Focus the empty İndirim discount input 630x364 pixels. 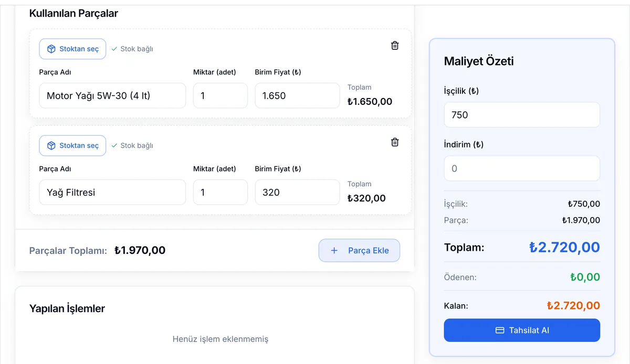click(x=522, y=168)
